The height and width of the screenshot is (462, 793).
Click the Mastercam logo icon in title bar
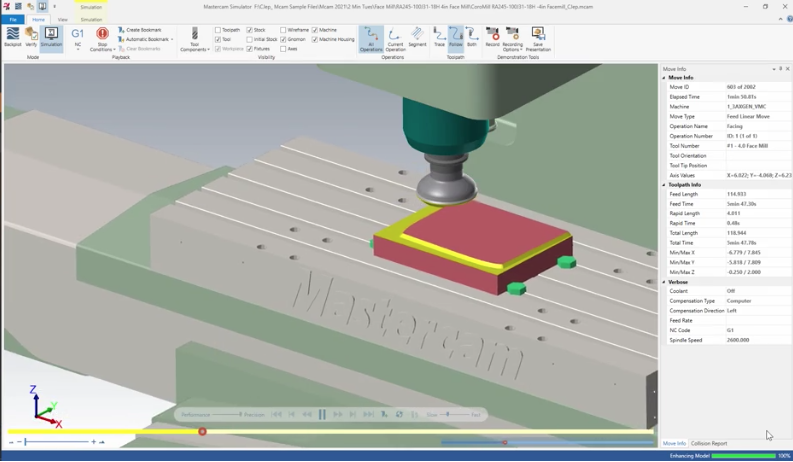7,7
